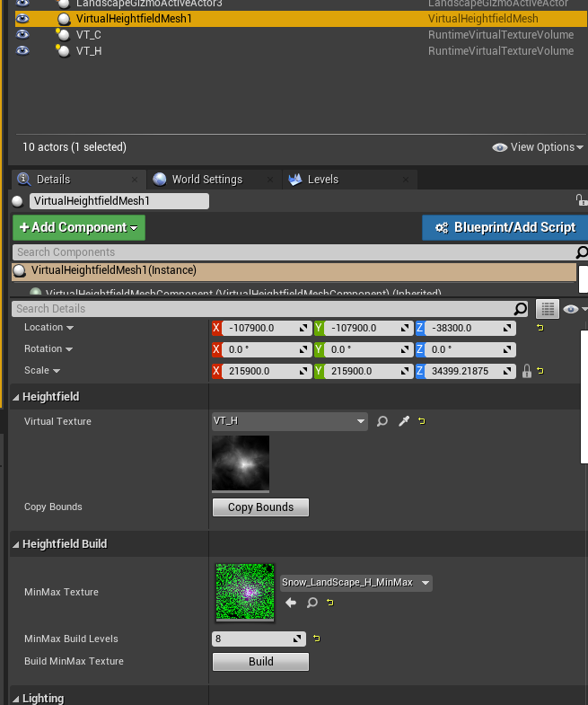
Task: Collapse the Heightfield Build section
Action: [x=16, y=544]
